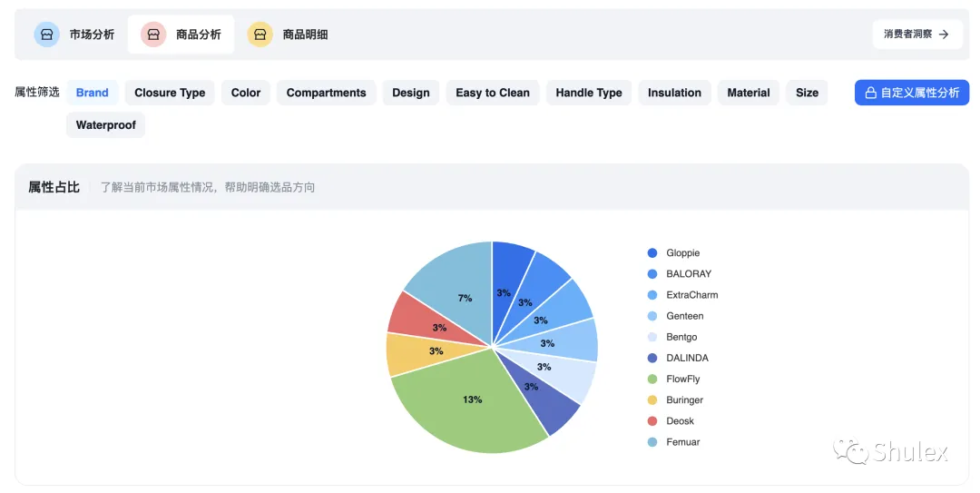Click the ExtraCharm legend color dot
This screenshot has width=980, height=493.
point(652,295)
